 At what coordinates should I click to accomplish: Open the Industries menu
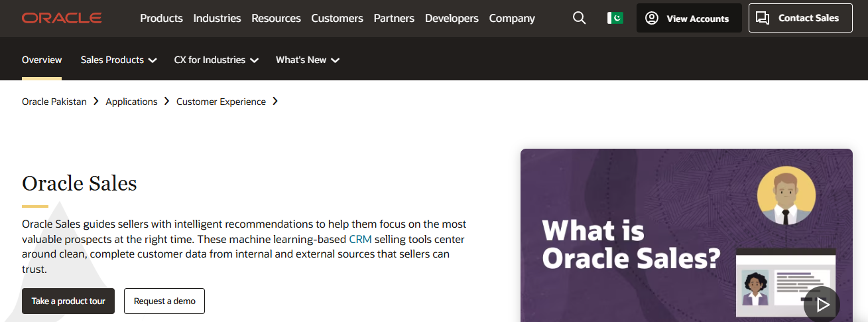(x=217, y=19)
